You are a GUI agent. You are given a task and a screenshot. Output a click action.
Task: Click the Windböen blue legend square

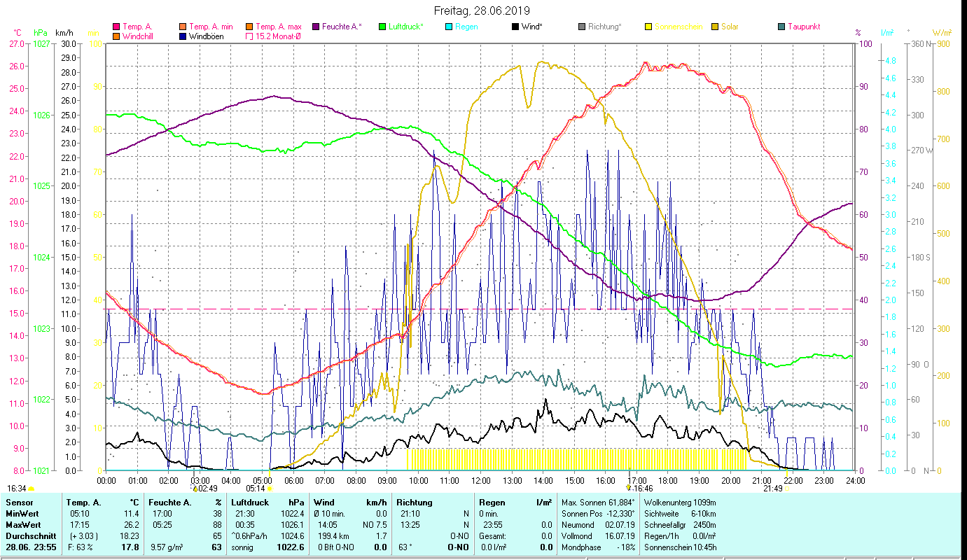click(x=183, y=36)
